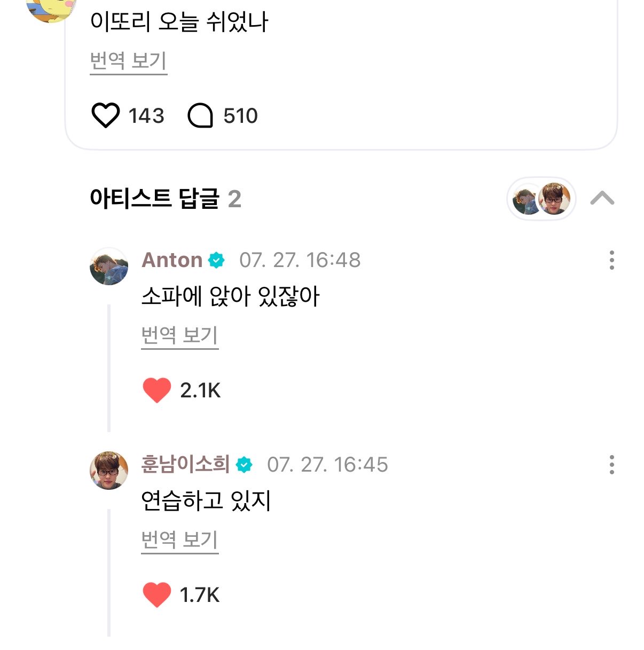Like the post with 143 hearts

point(105,115)
